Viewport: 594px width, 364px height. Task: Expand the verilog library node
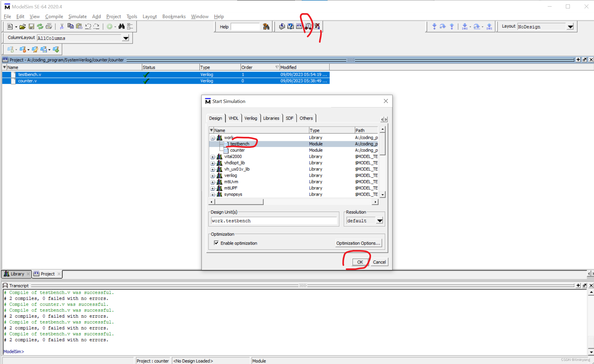click(x=212, y=176)
